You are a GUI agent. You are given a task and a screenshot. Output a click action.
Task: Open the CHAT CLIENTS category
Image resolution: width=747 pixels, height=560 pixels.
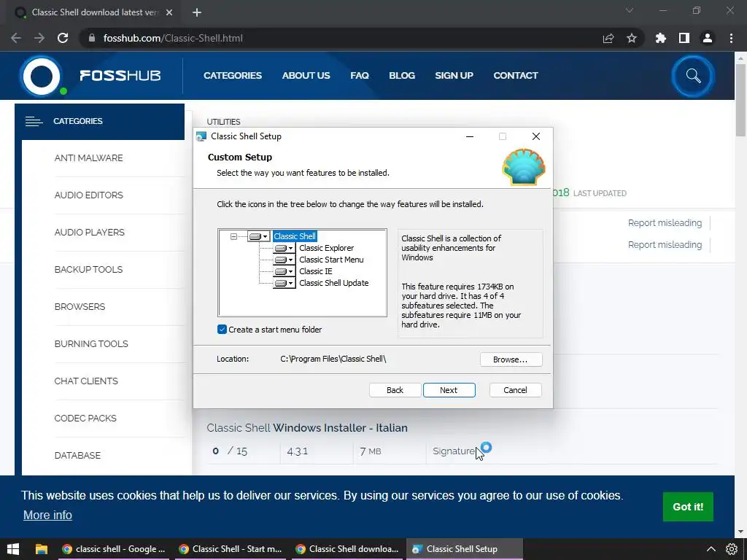86,381
